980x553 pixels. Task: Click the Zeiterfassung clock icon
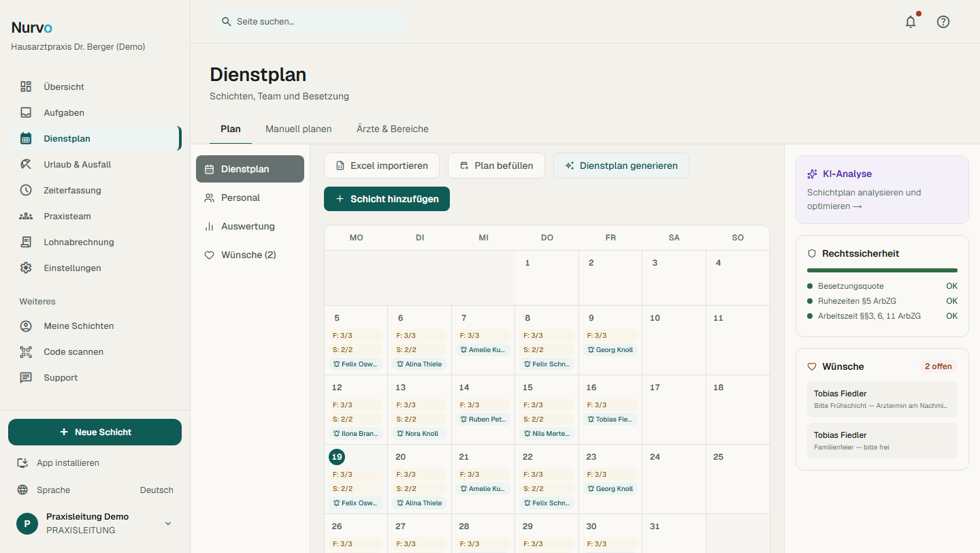click(26, 190)
